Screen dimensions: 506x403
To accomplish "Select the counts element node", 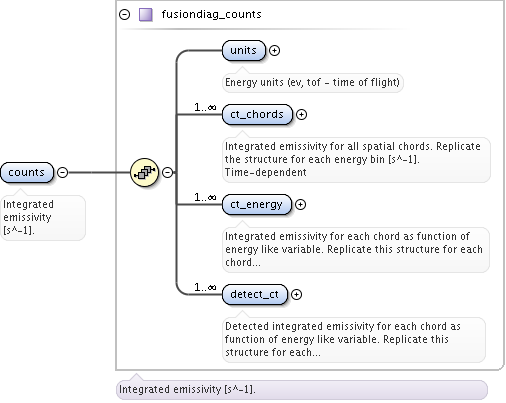I will coord(27,173).
